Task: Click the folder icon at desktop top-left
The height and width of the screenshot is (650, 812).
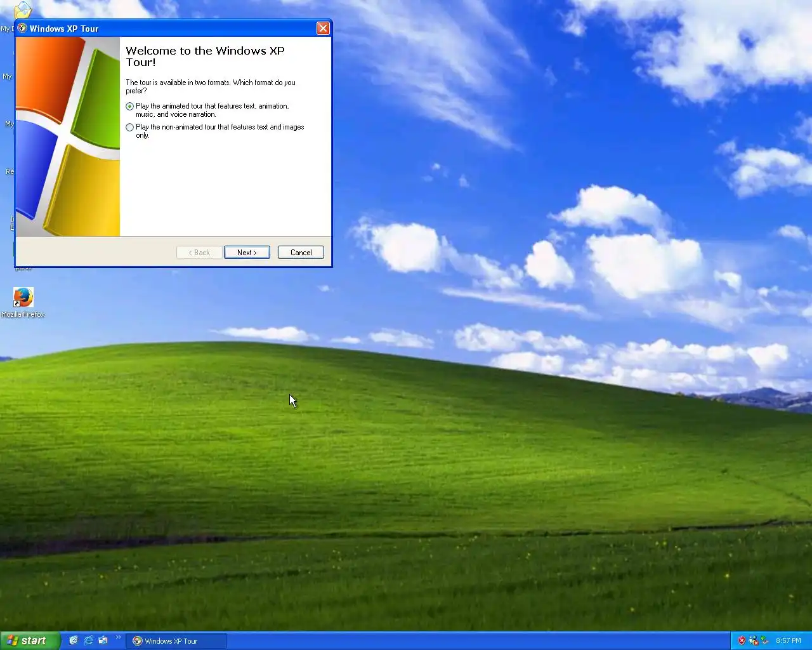Action: [22, 10]
